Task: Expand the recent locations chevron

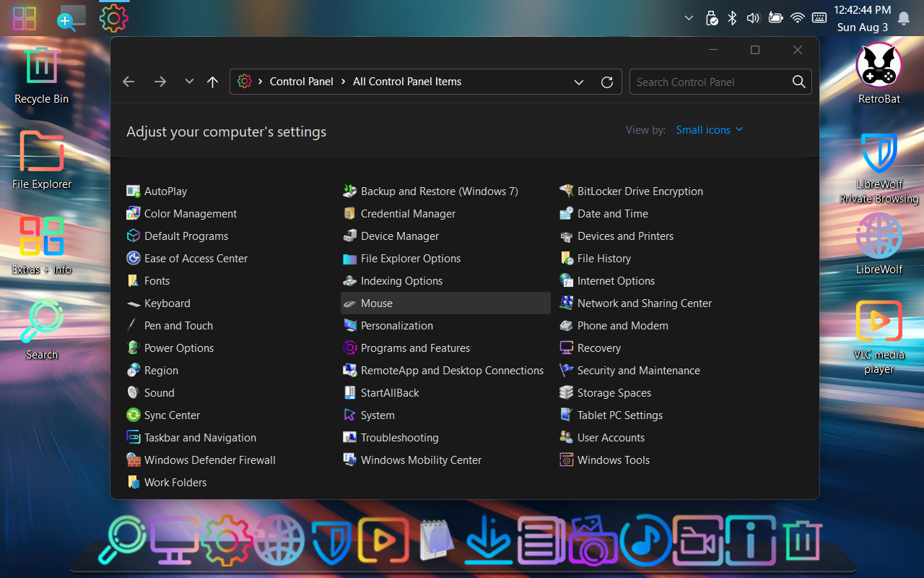Action: [189, 82]
